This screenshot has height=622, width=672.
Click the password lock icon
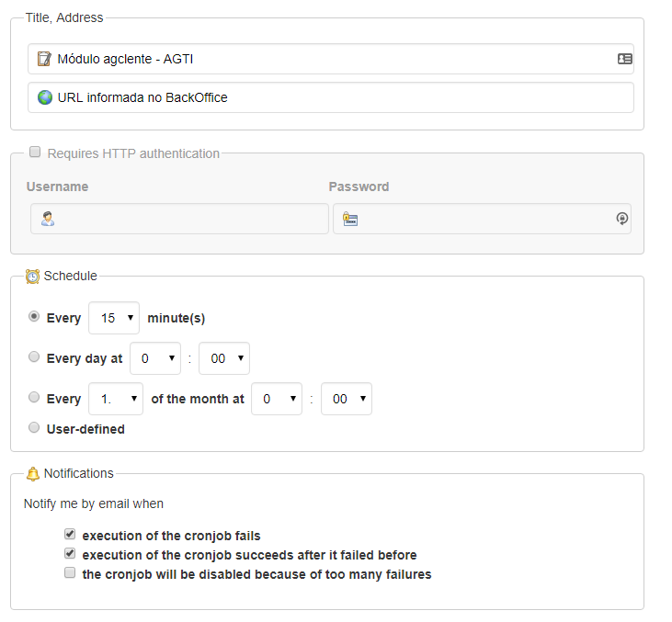350,219
